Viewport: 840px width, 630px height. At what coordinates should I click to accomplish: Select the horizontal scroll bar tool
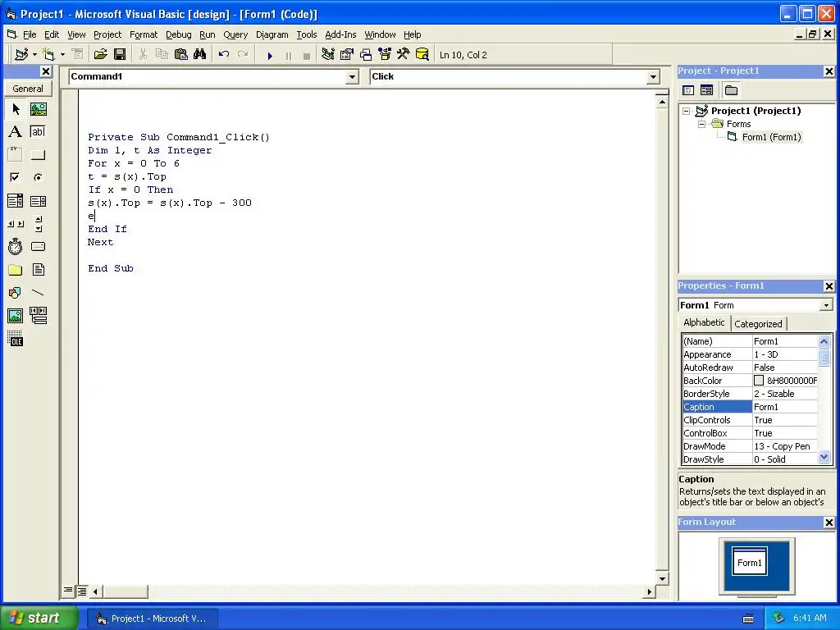[x=16, y=224]
